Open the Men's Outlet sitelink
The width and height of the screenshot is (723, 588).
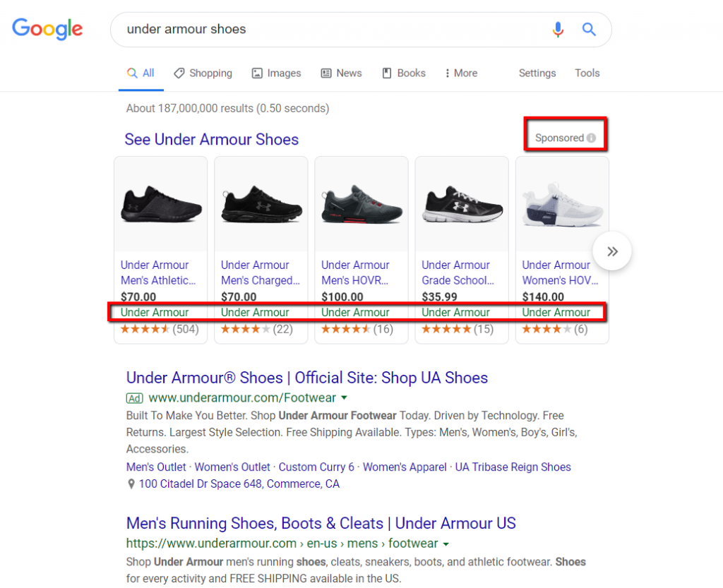coord(156,467)
